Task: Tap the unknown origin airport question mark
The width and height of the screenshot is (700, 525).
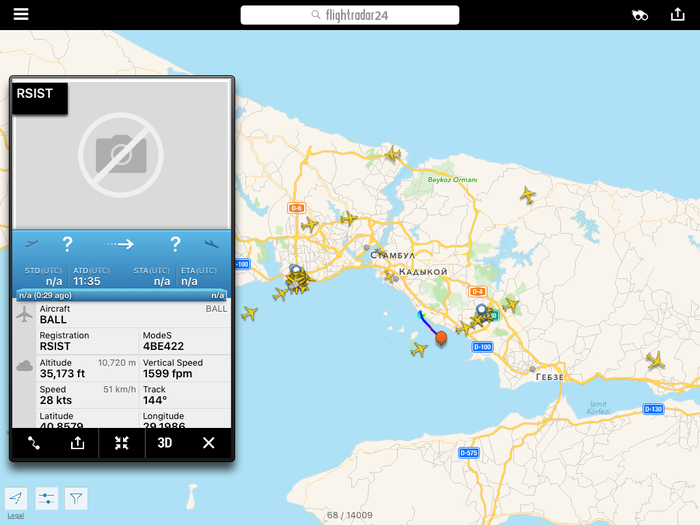Action: [67, 244]
